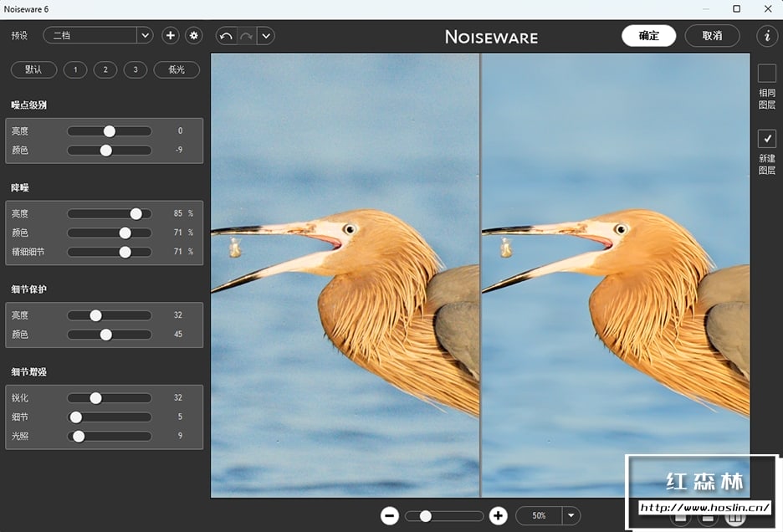
Task: Choose the 低光 preset button
Action: 177,69
